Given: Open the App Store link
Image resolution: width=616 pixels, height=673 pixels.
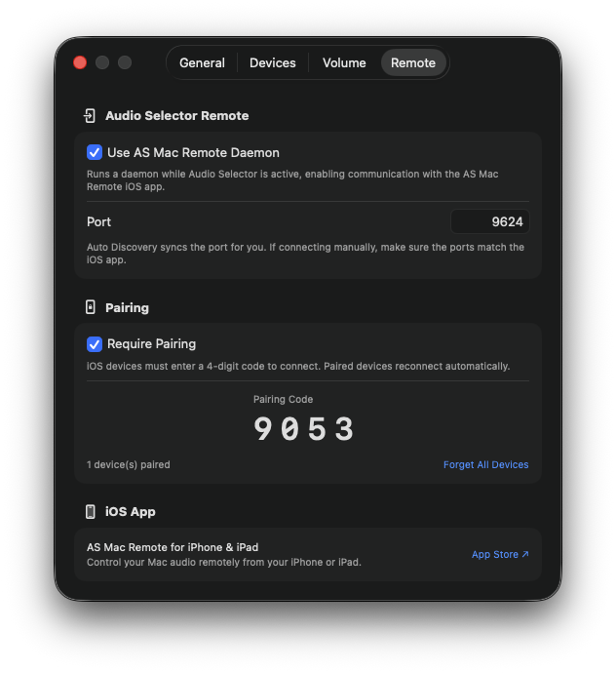Looking at the screenshot, I should coord(500,555).
